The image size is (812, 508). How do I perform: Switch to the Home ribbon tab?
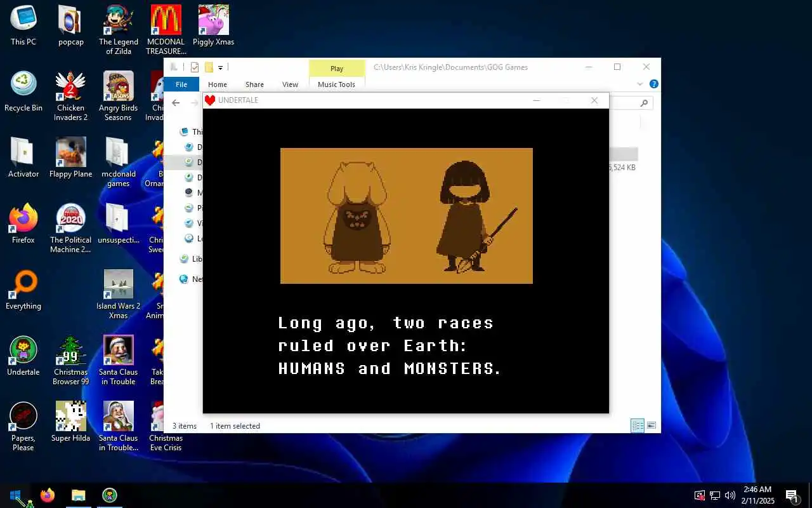pyautogui.click(x=217, y=84)
